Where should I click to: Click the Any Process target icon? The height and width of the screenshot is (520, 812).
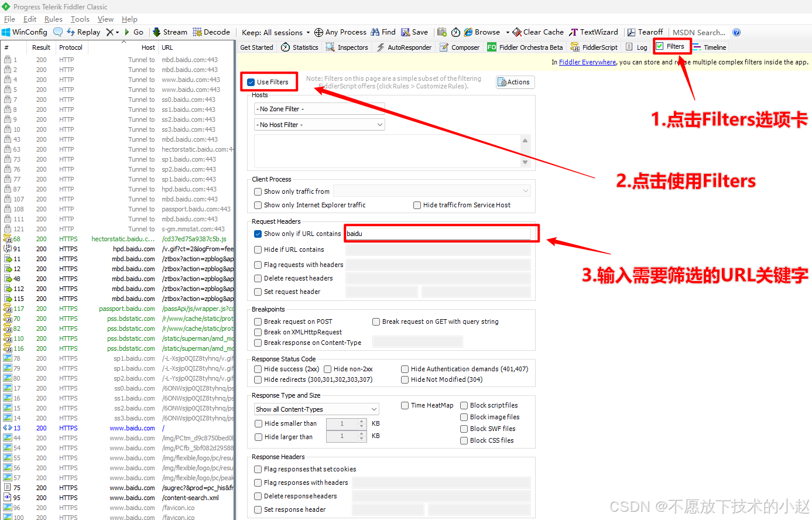(318, 32)
